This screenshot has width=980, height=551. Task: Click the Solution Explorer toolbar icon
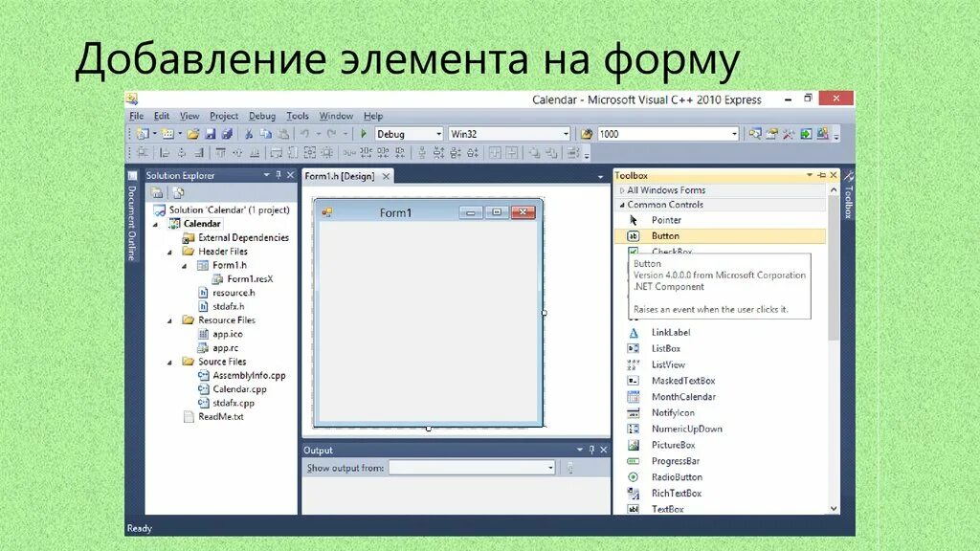pyautogui.click(x=755, y=134)
